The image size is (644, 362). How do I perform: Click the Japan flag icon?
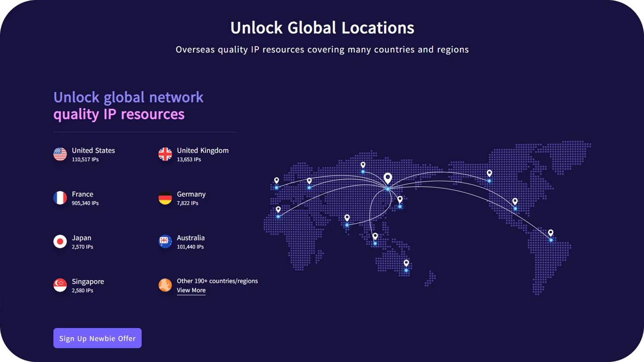pyautogui.click(x=60, y=242)
